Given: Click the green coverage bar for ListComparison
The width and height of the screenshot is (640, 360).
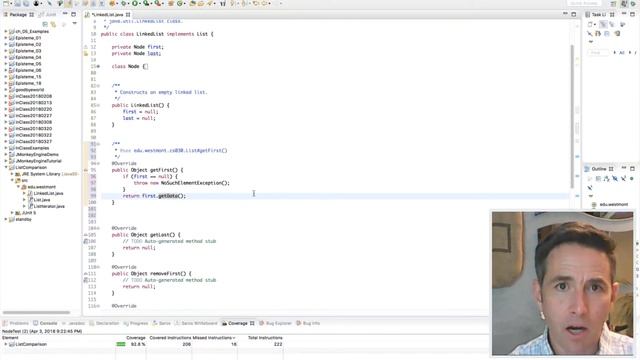Looking at the screenshot, I should (x=121, y=344).
